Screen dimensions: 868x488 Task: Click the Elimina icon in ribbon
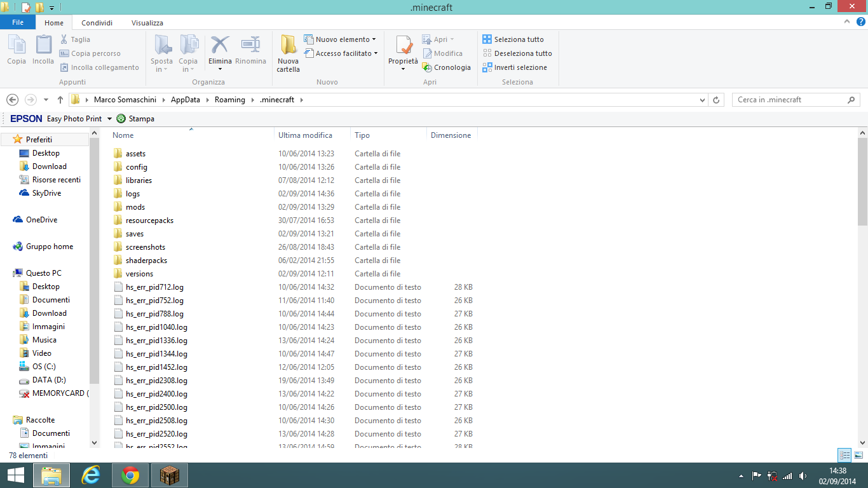tap(220, 46)
